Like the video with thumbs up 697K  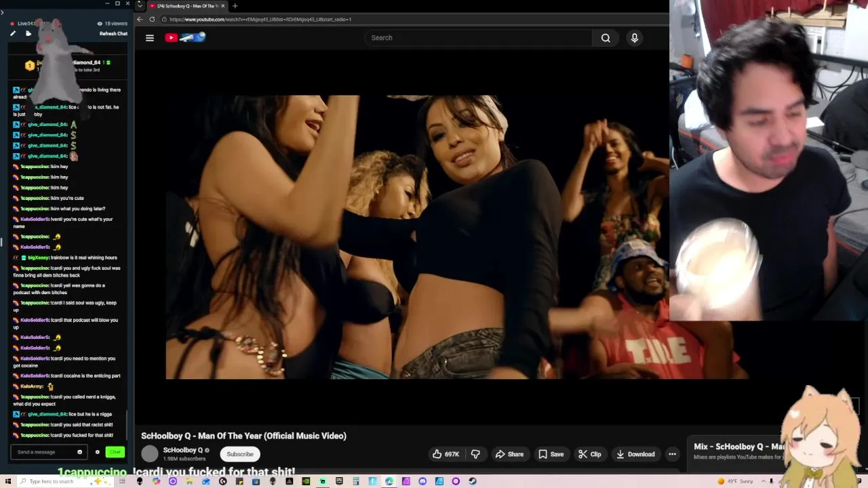[446, 454]
